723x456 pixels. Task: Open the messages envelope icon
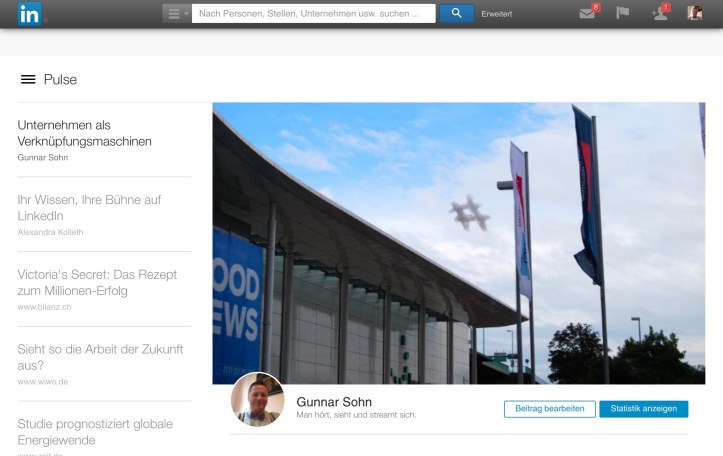588,13
